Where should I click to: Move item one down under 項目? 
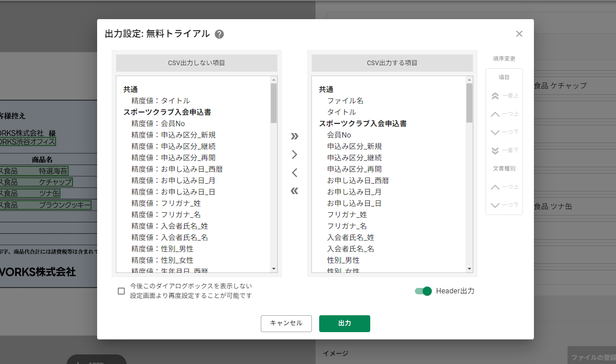504,132
